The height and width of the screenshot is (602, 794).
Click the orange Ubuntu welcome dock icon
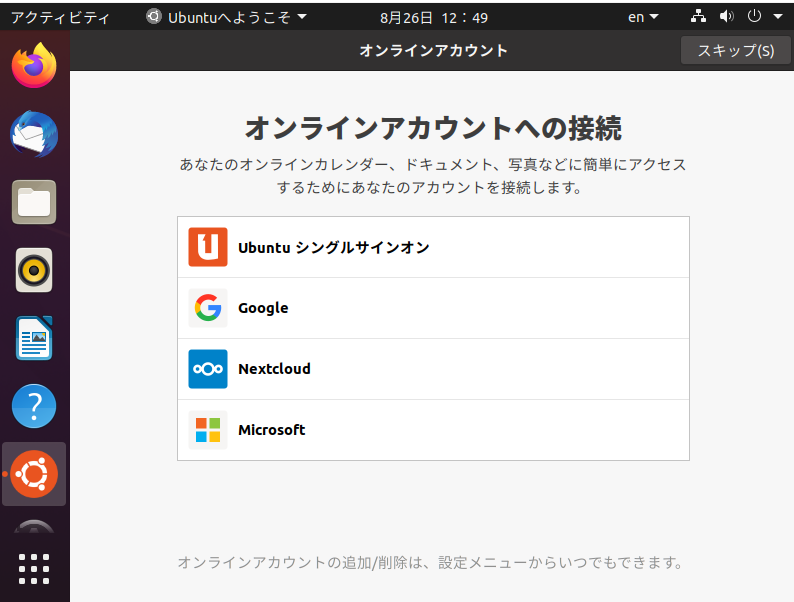34,474
